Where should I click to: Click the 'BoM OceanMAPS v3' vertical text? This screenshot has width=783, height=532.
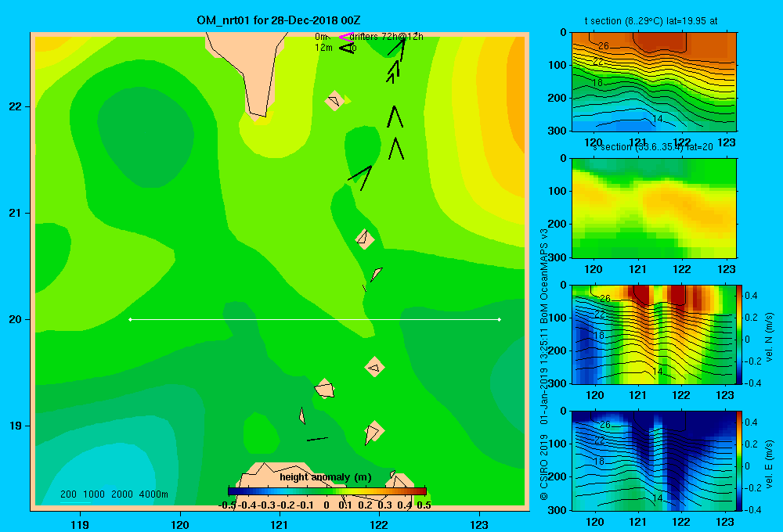point(544,276)
